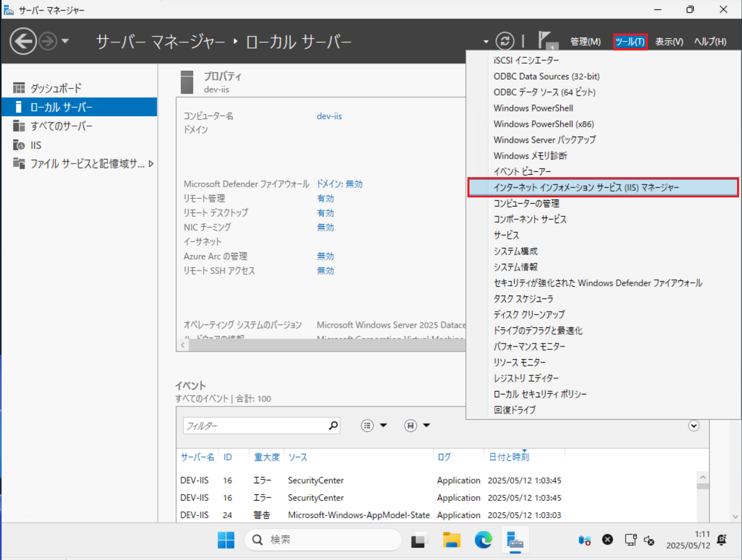Open the ヘルプ(H) menu
742x560 pixels.
[x=710, y=42]
